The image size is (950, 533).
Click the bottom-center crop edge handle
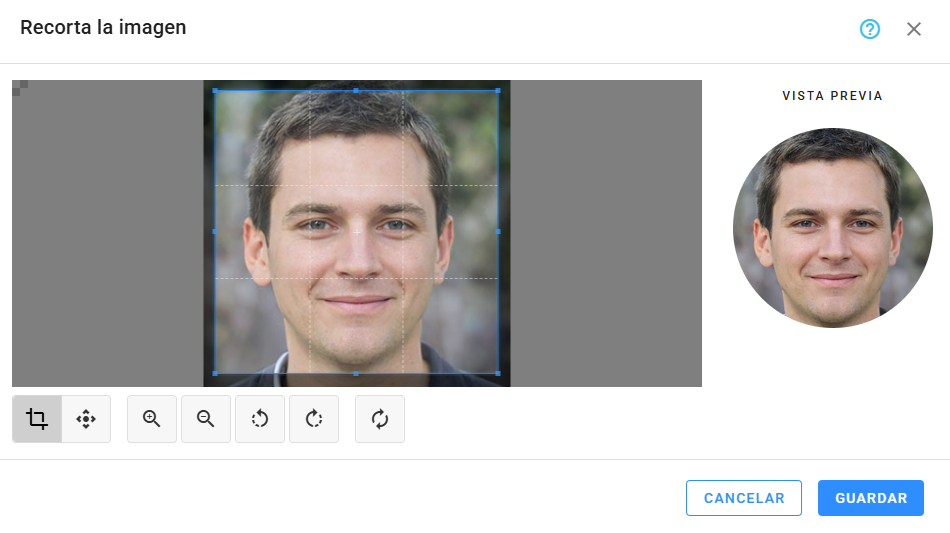pos(357,373)
